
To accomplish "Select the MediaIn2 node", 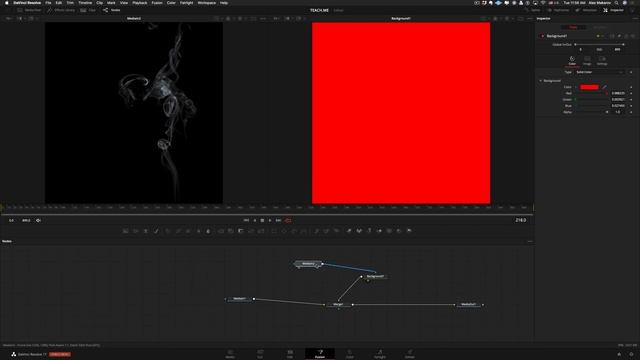I will pos(308,264).
